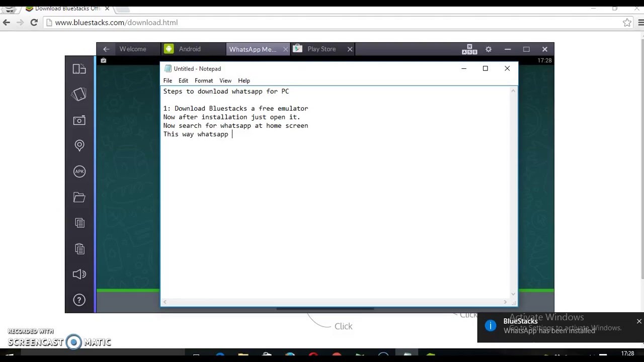Viewport: 644px width, 362px height.
Task: Open BlueStacks help question mark icon
Action: point(79,300)
